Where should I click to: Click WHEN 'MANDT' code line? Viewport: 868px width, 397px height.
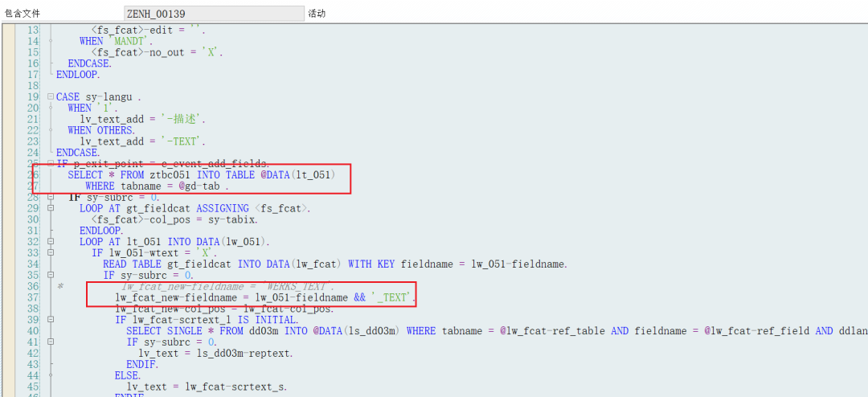(x=117, y=42)
